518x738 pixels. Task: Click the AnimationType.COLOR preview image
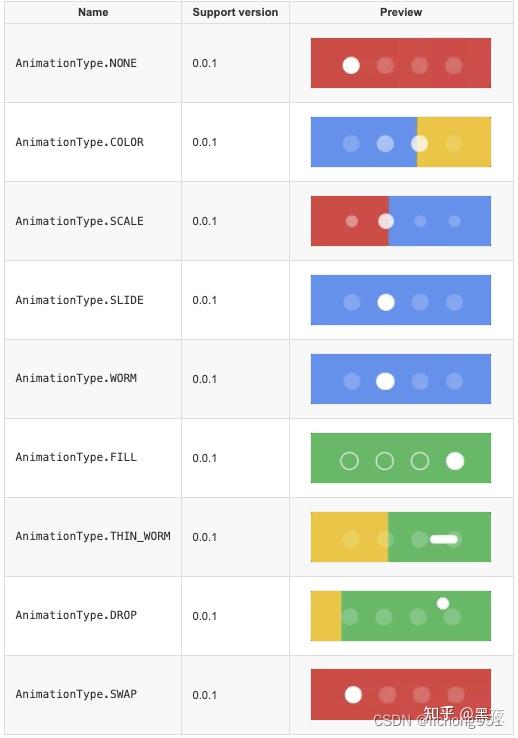401,142
